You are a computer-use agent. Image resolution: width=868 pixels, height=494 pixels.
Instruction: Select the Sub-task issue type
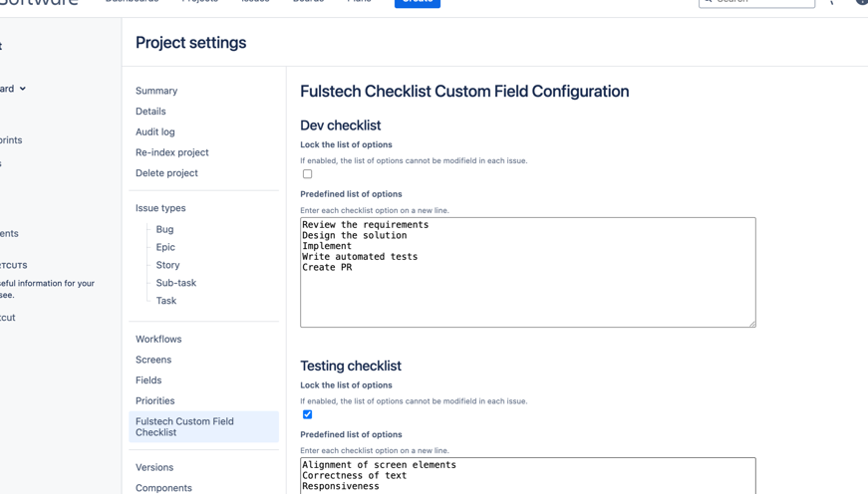click(x=175, y=283)
